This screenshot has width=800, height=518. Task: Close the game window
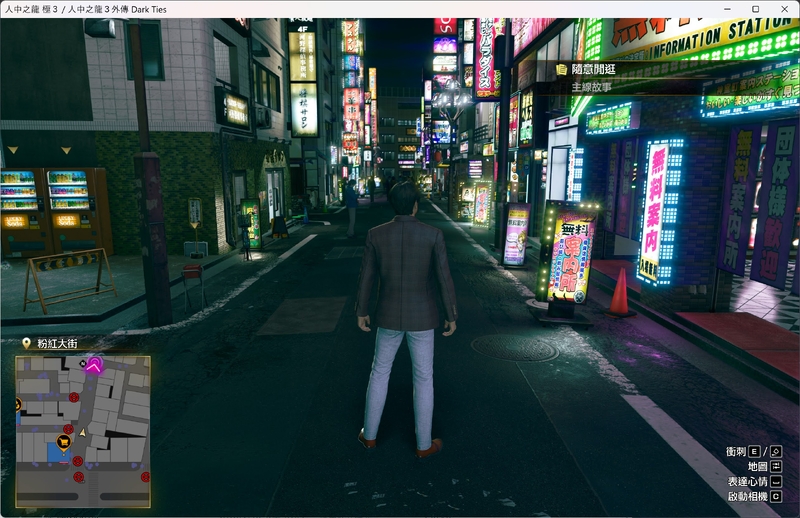[x=785, y=9]
